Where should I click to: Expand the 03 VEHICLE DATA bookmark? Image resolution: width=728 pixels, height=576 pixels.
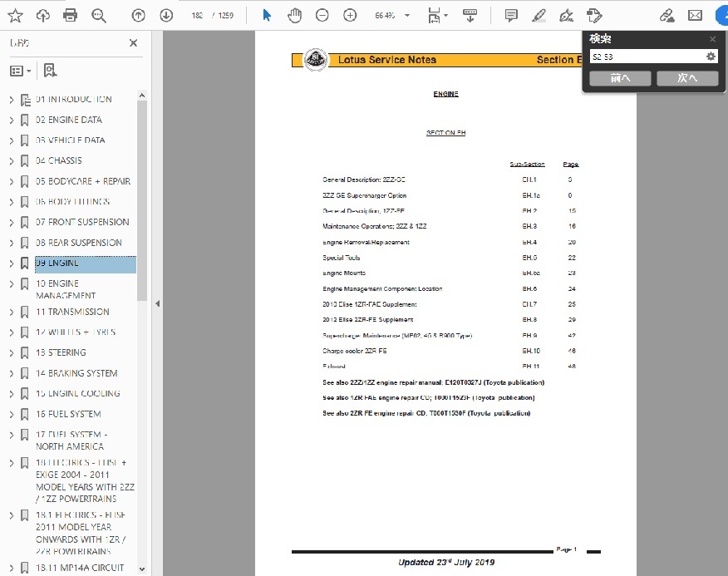point(12,140)
